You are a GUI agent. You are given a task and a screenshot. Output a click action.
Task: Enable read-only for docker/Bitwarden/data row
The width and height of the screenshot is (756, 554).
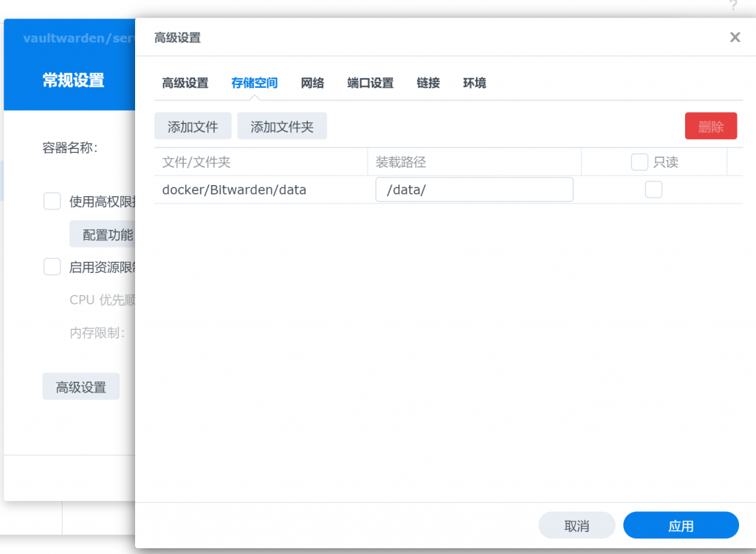coord(653,190)
